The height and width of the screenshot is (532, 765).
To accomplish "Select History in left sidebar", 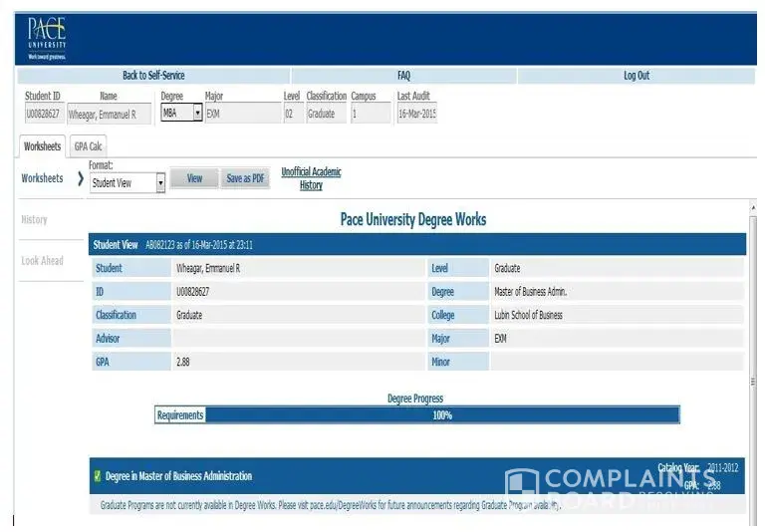I will [34, 220].
